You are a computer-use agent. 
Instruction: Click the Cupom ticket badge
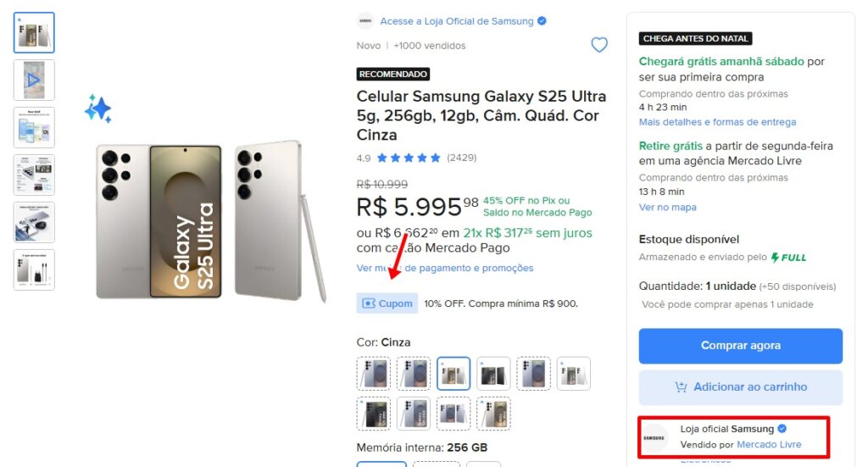pos(387,303)
